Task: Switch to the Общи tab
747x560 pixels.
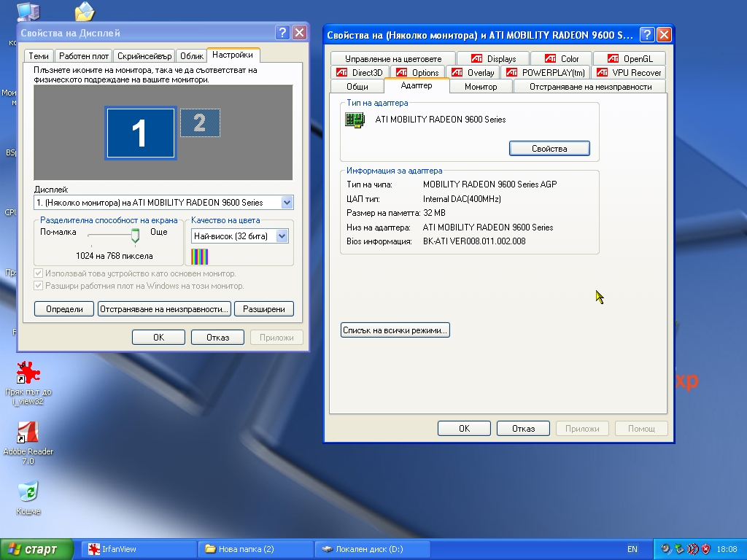Action: click(x=357, y=86)
